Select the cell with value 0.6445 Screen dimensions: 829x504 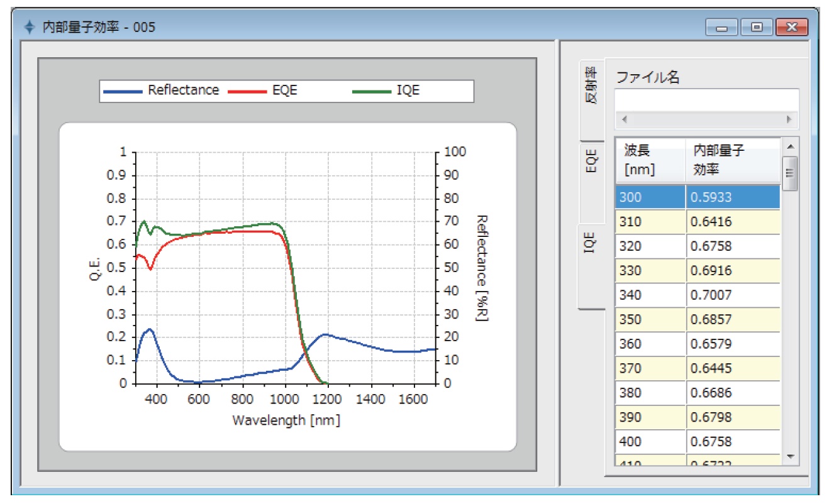coord(733,368)
